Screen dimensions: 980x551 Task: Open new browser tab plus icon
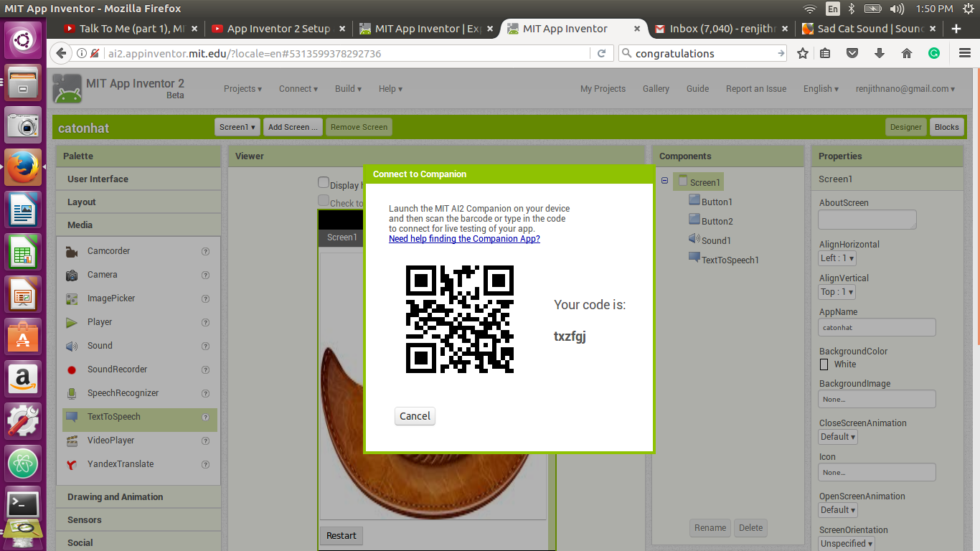coord(956,29)
